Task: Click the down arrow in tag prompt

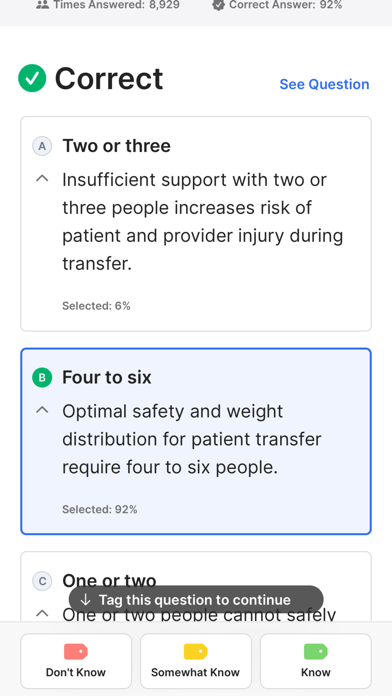Action: pyautogui.click(x=85, y=600)
